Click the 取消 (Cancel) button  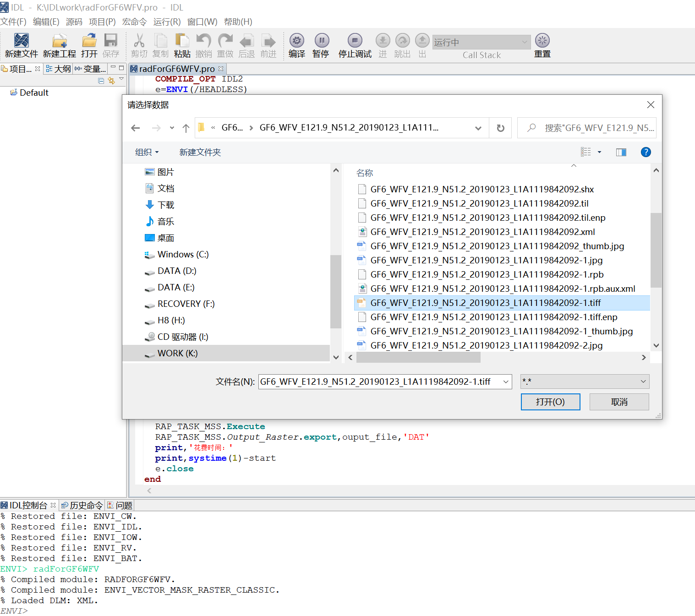tap(619, 402)
